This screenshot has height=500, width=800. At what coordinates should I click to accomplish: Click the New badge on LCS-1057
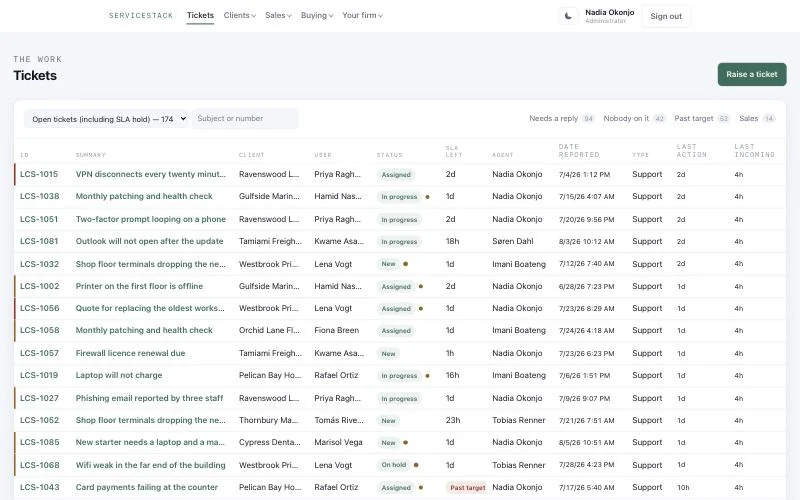(x=388, y=354)
